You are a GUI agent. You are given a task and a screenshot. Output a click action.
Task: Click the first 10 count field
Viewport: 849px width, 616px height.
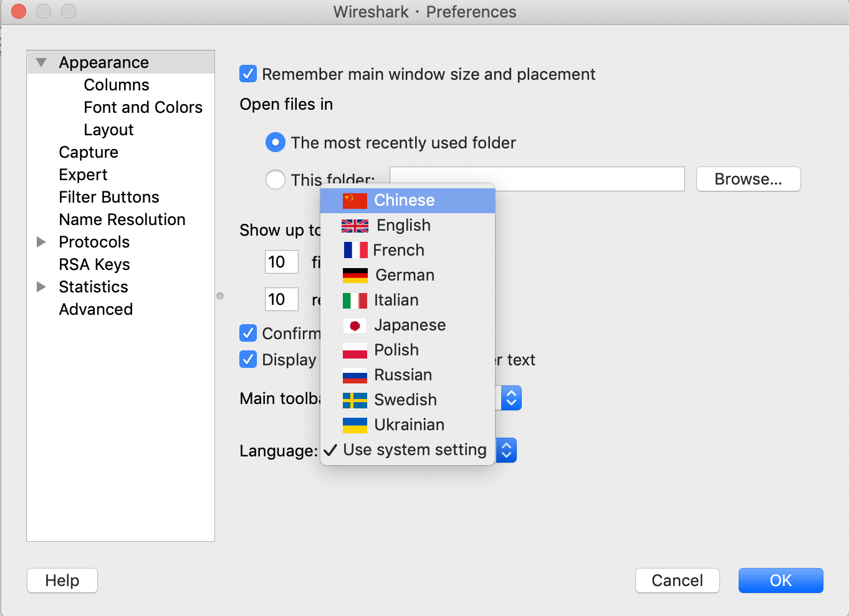[x=282, y=262]
